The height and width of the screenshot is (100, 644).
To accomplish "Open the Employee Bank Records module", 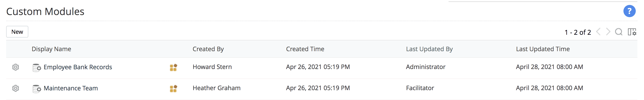I will coord(78,67).
